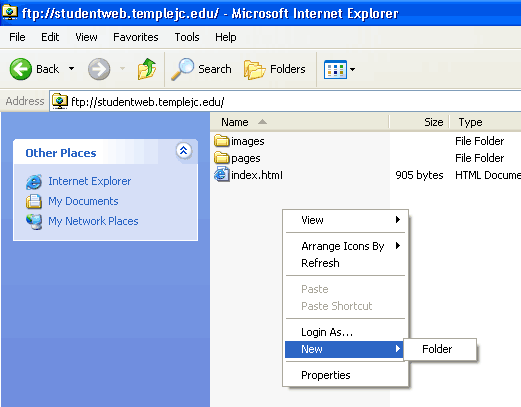Choose Folder from the New submenu

(440, 349)
